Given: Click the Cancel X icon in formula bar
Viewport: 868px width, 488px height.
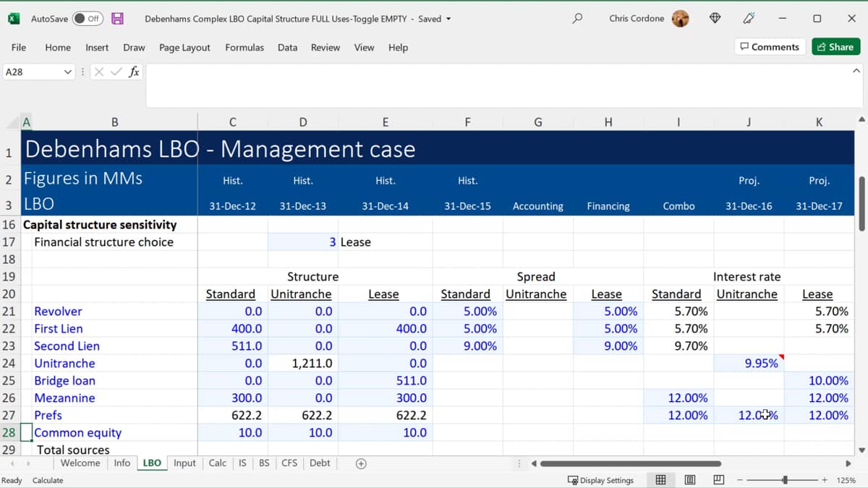Looking at the screenshot, I should coord(99,72).
